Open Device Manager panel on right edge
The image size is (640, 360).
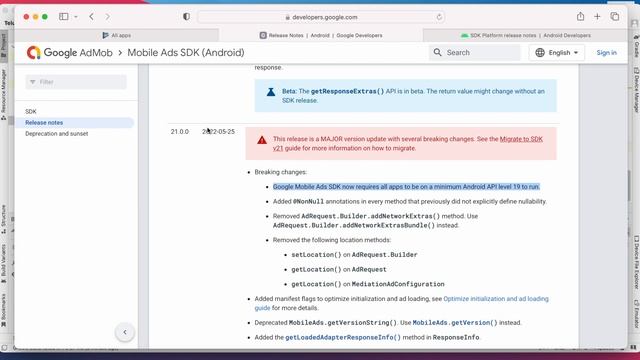[636, 89]
